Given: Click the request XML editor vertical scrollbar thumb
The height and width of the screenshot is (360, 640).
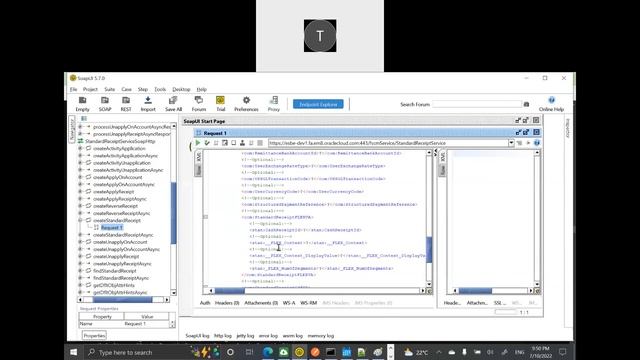Looking at the screenshot, I should click(429, 249).
